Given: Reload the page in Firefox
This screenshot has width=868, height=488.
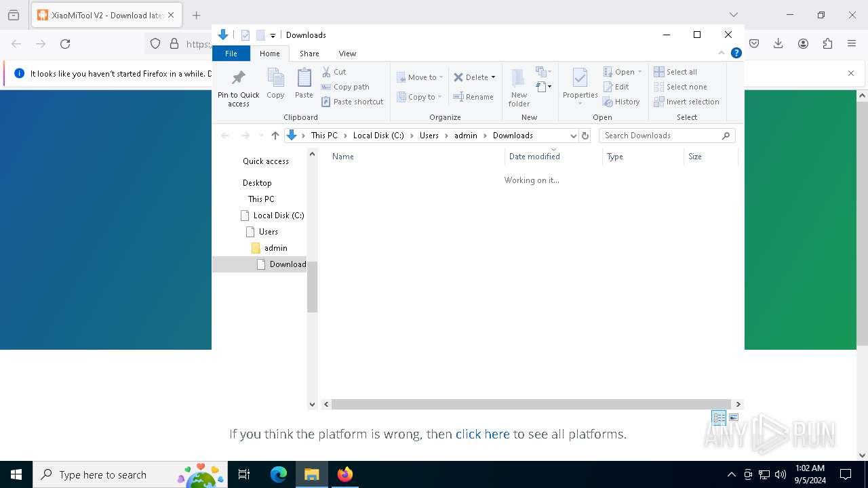Looking at the screenshot, I should click(65, 44).
